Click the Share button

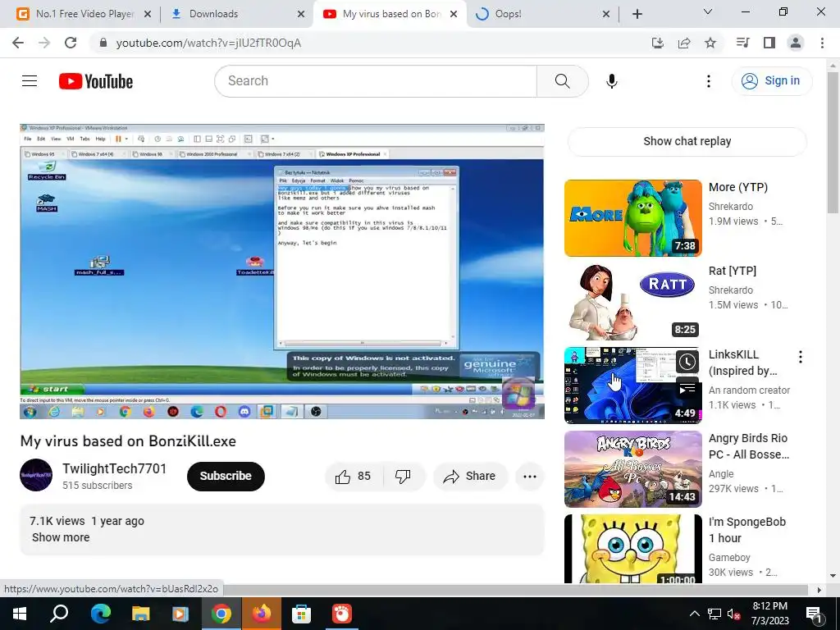click(470, 476)
